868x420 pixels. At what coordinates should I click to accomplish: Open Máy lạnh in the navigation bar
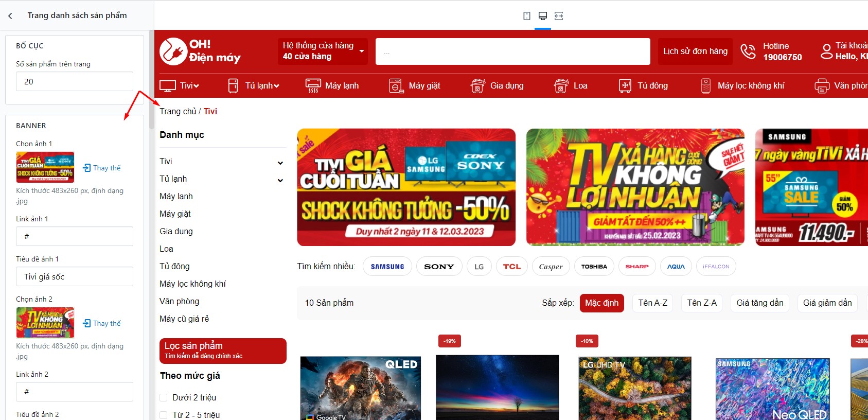pos(342,86)
